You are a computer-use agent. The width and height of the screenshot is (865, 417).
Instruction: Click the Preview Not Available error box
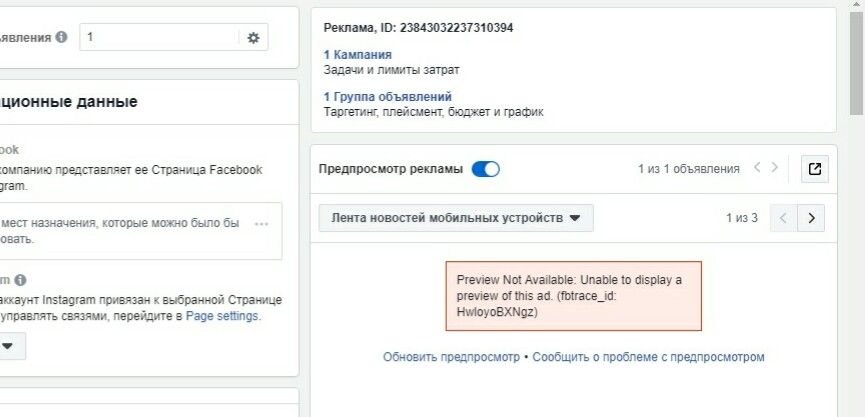pos(574,296)
